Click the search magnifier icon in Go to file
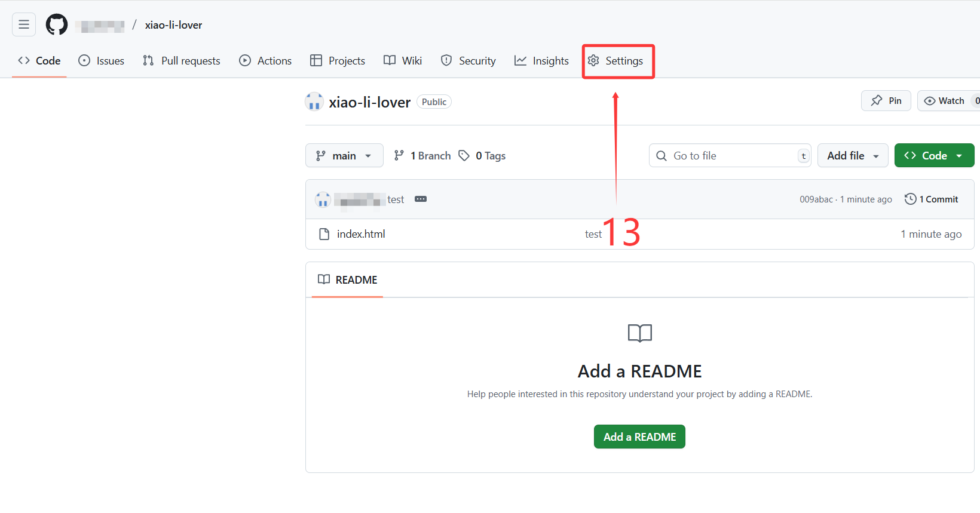The height and width of the screenshot is (513, 980). point(661,156)
